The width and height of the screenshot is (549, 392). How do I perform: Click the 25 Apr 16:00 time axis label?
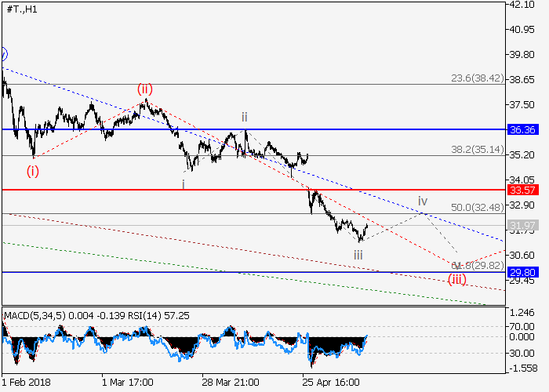click(331, 383)
